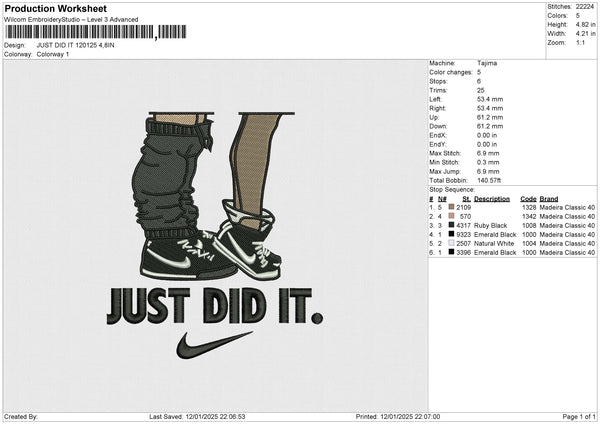Click stitch count '2109' in the stop sequence
The width and height of the screenshot is (600, 424).
coord(463,207)
